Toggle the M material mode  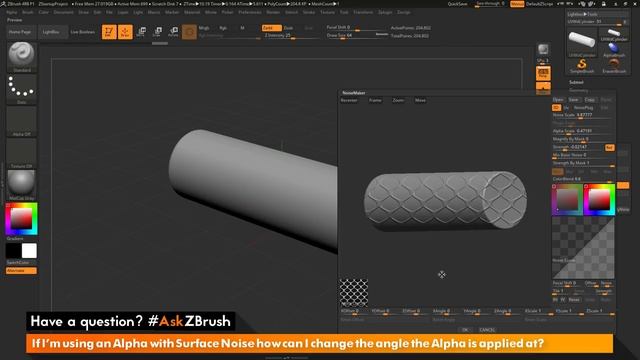coord(242,28)
